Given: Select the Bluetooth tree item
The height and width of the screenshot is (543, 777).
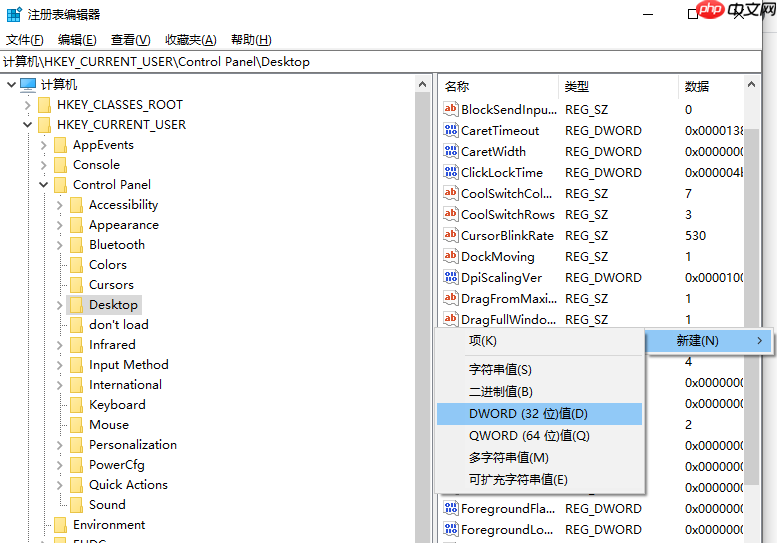Looking at the screenshot, I should tap(117, 245).
